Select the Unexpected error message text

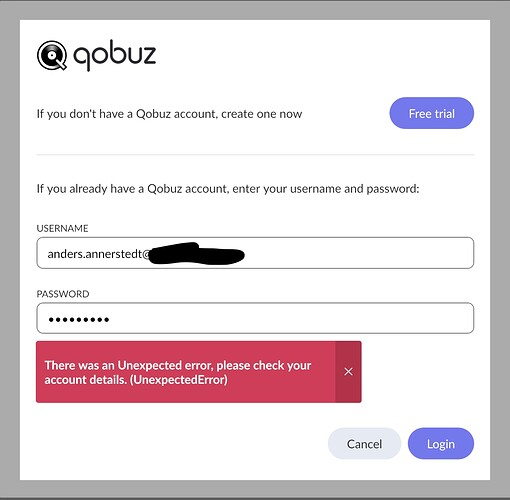(x=178, y=372)
